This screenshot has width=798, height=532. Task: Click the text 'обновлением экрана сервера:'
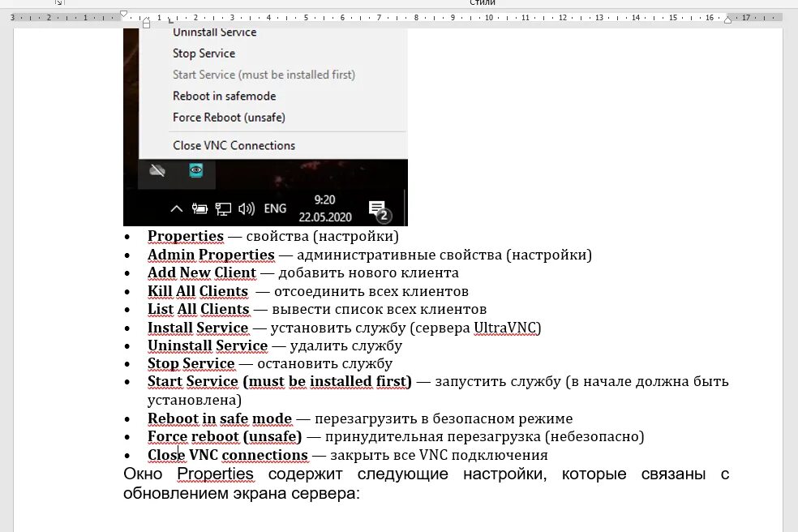click(241, 493)
